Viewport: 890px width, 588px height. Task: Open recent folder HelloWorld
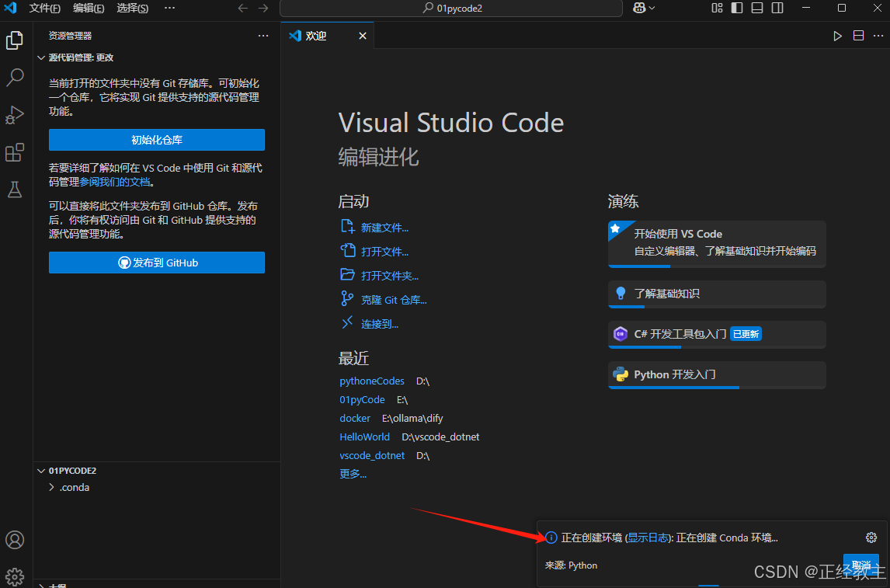364,437
